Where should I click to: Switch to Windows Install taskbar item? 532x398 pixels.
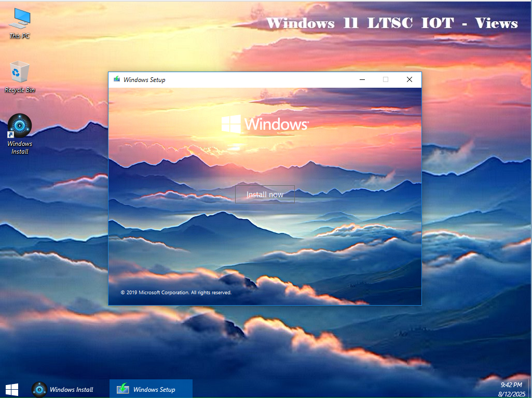click(x=63, y=389)
